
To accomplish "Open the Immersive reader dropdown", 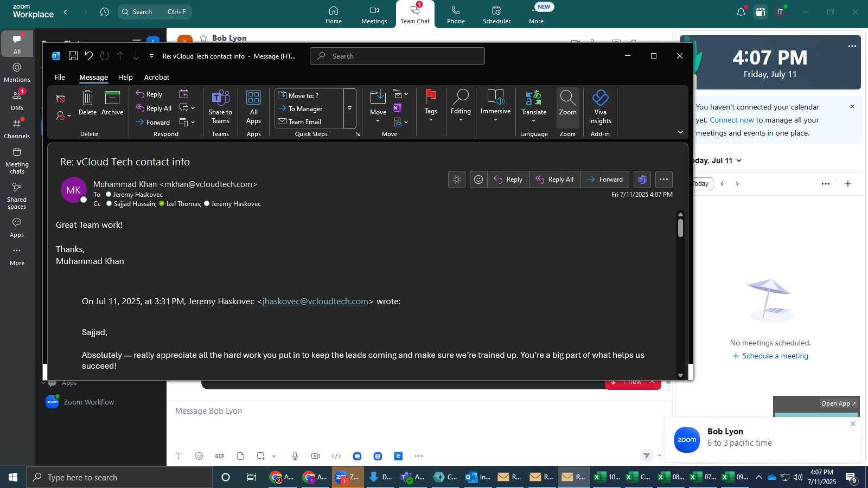I will (495, 106).
